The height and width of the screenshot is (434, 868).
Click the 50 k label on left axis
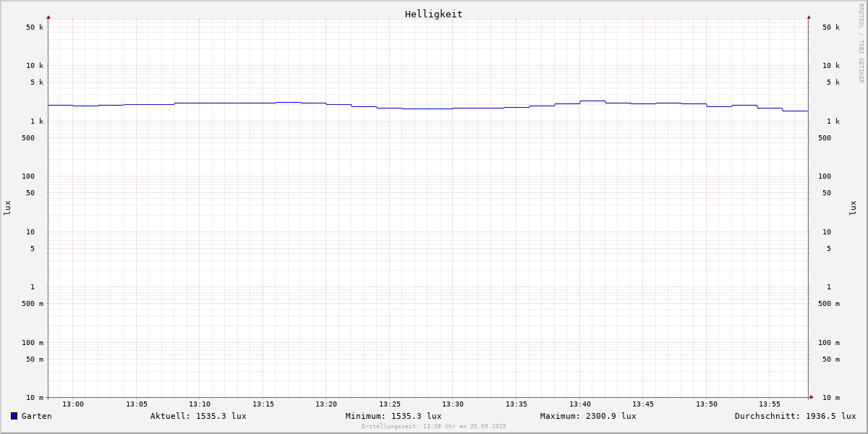(x=35, y=27)
